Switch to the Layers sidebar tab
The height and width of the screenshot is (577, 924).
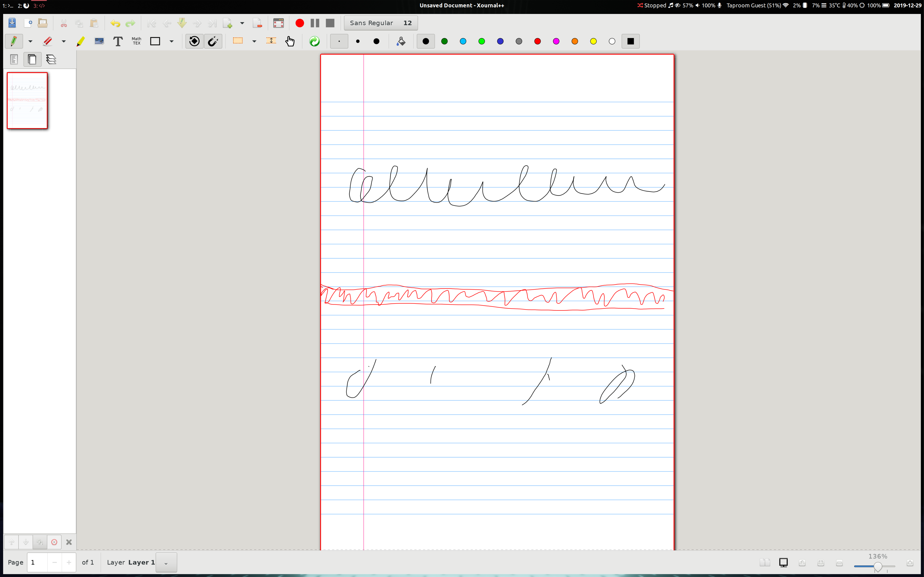(x=51, y=59)
